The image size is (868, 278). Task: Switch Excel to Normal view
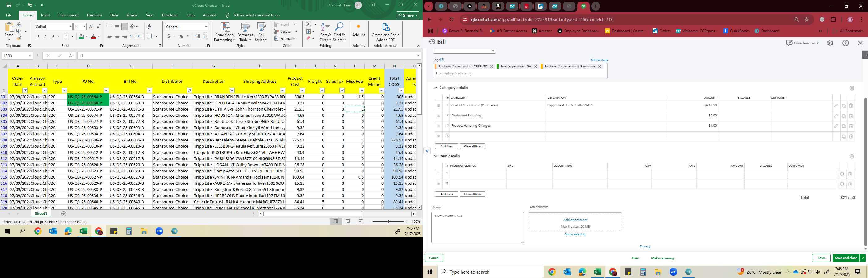point(336,221)
